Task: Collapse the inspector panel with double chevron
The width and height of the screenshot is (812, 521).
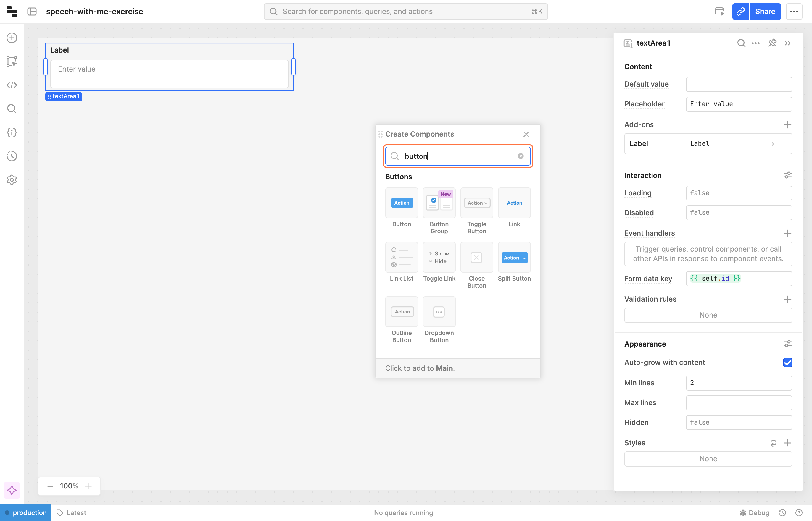Action: (788, 43)
